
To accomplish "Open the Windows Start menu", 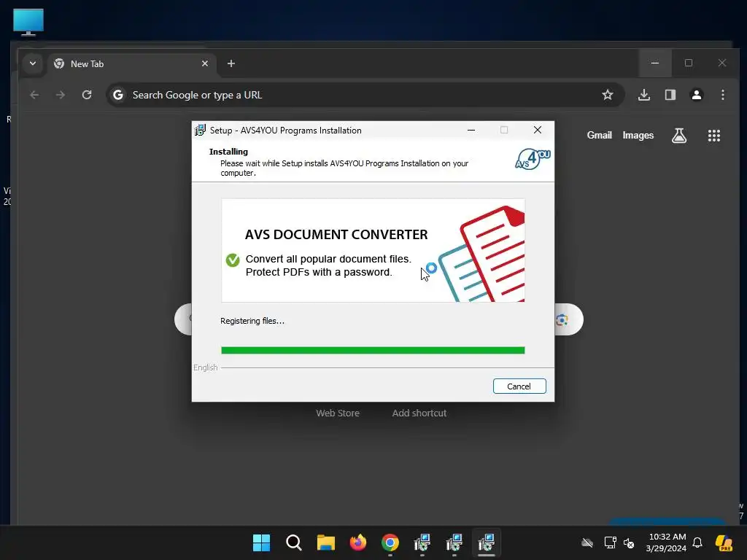I will [x=262, y=542].
